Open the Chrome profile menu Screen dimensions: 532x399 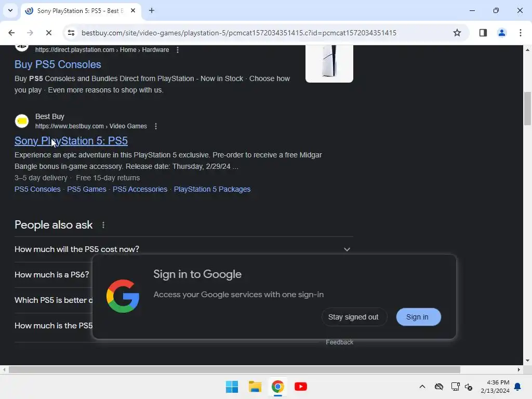(x=501, y=33)
